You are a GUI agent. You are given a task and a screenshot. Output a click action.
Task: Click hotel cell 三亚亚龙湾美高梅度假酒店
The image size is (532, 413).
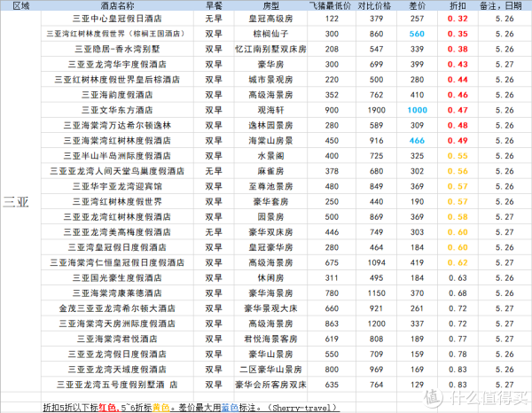[x=117, y=232]
